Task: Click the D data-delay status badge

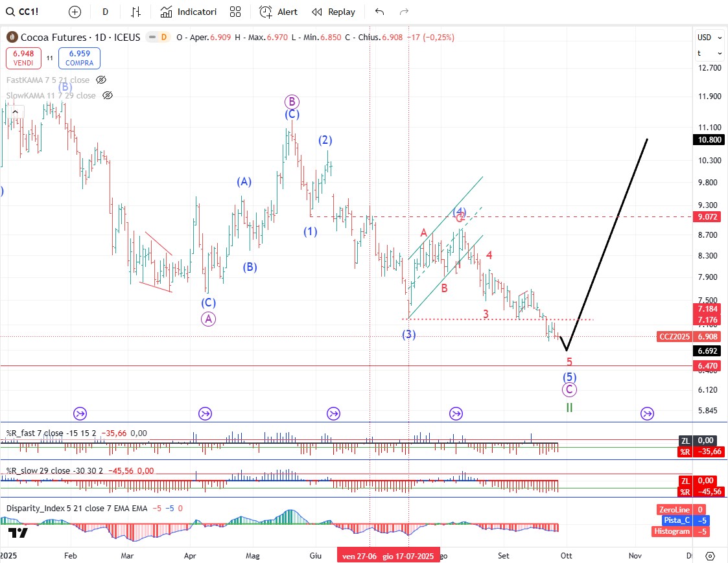Action: (x=163, y=37)
